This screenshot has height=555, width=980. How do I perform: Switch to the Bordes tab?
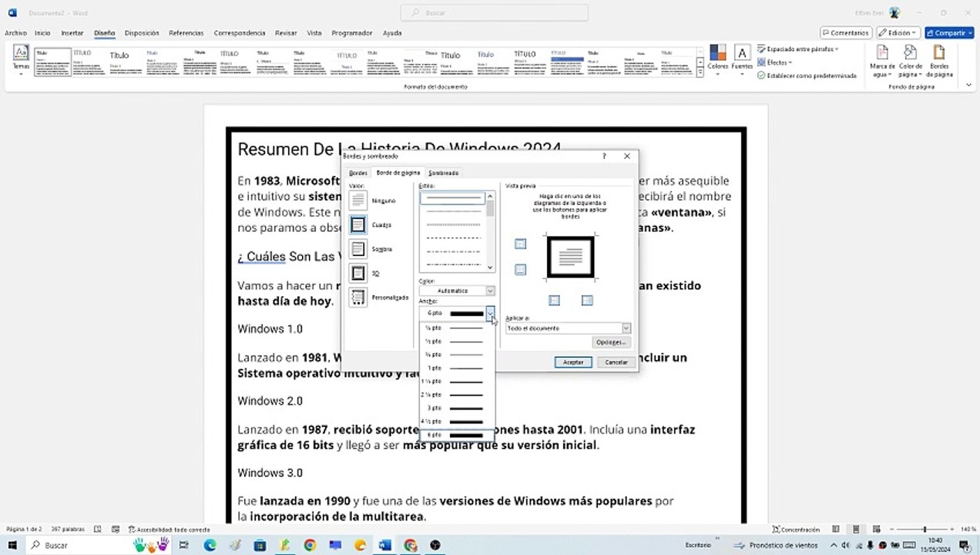(357, 173)
